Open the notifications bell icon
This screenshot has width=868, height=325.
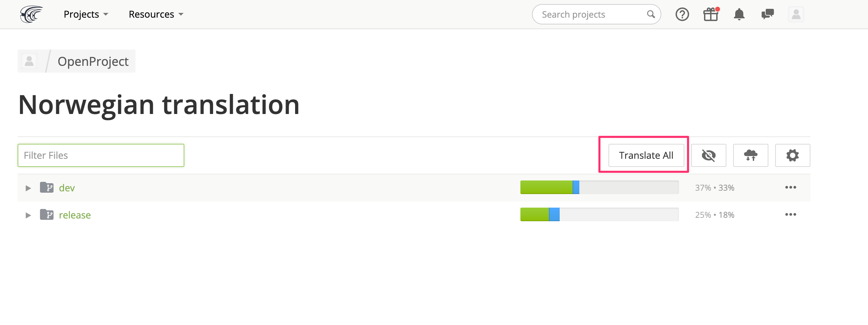click(x=739, y=14)
